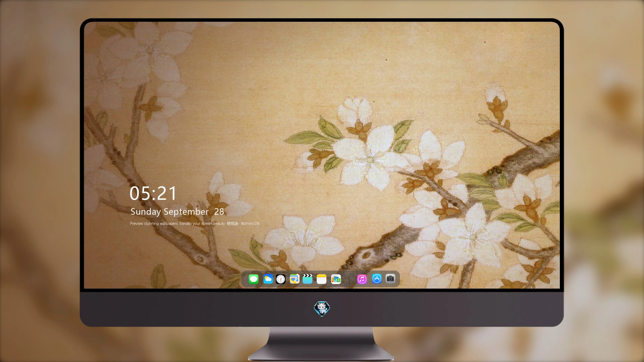Click the dragon mascot logo on the monitor chin
Screen dimensions: 644x362
(322, 309)
